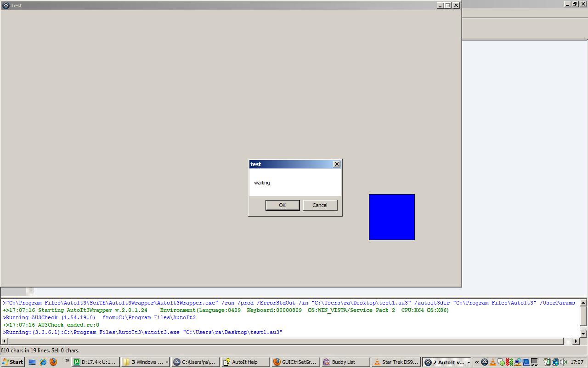Open the 2 AutoIt taskbar group dropdown

[x=469, y=362]
